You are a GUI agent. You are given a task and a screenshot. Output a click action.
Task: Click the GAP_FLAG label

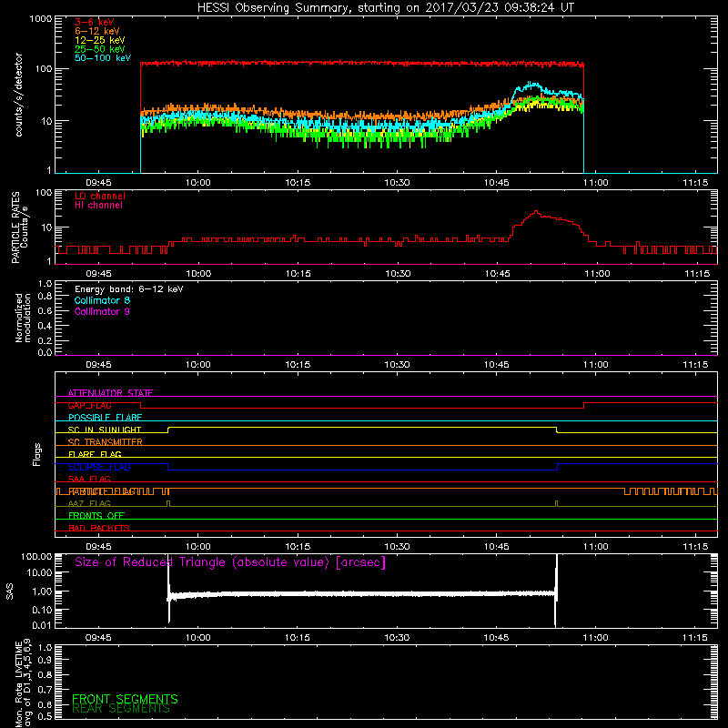(x=89, y=405)
